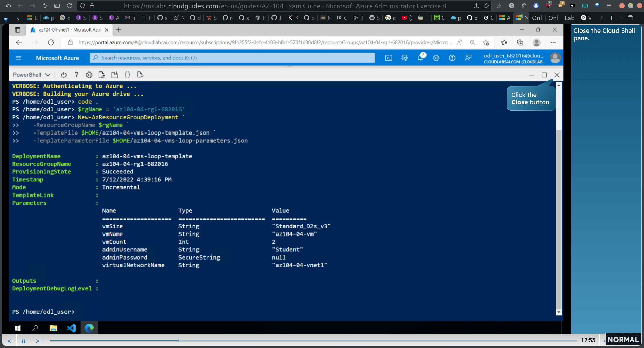
Task: Open Edge collections icon
Action: click(520, 42)
